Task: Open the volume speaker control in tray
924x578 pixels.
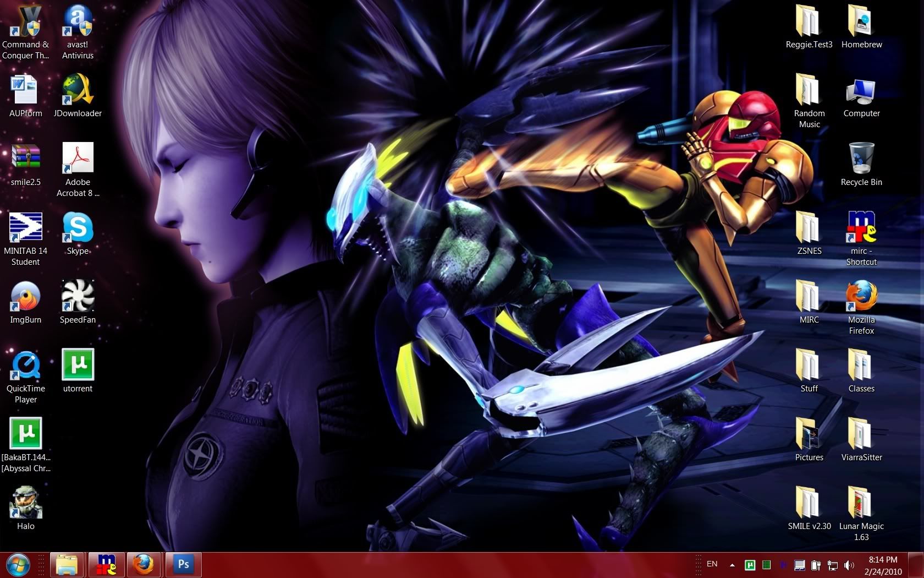Action: (x=849, y=565)
